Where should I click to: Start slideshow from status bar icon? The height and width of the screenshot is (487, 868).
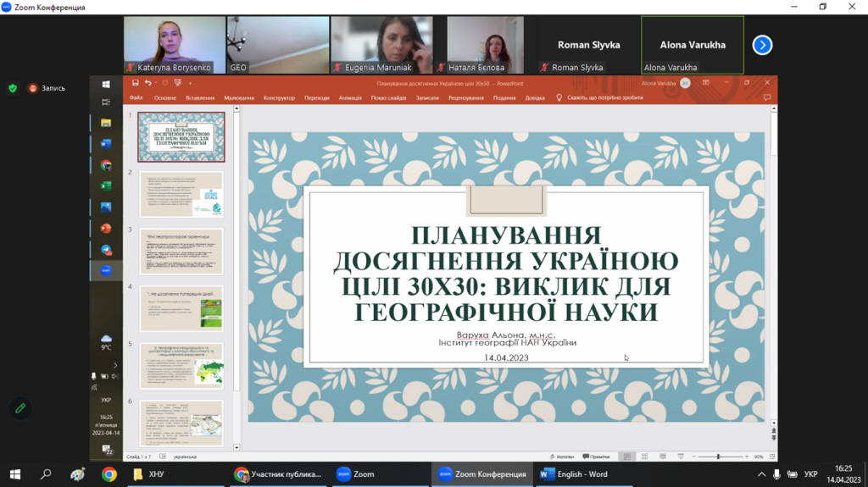click(x=681, y=457)
